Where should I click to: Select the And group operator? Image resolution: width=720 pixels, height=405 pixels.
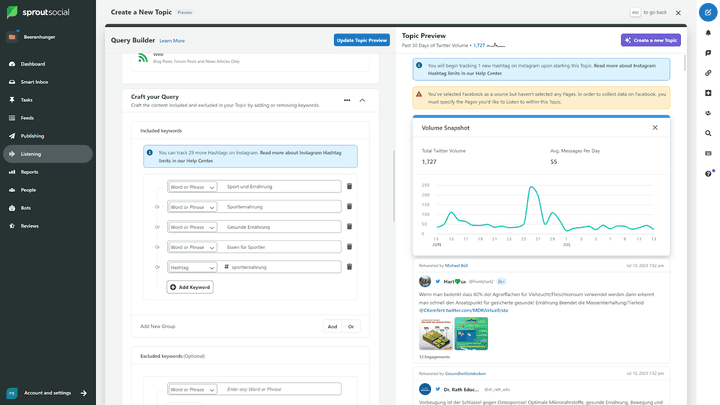[x=331, y=326]
